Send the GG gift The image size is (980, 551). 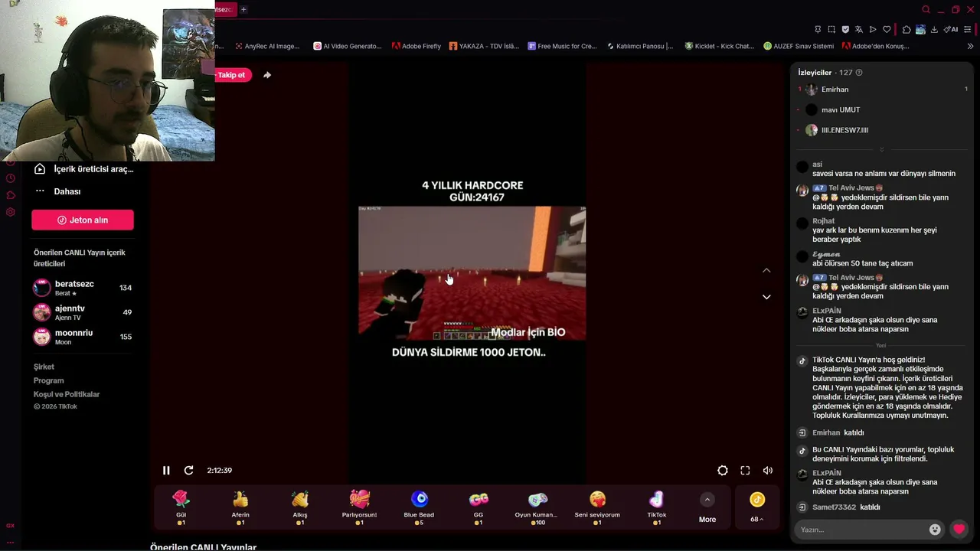point(479,508)
